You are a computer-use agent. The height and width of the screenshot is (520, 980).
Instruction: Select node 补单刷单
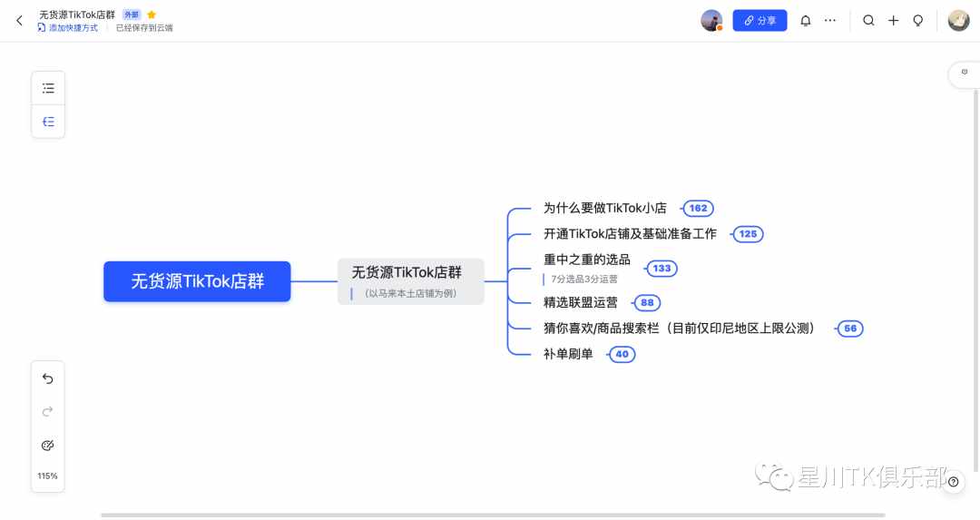click(x=568, y=354)
